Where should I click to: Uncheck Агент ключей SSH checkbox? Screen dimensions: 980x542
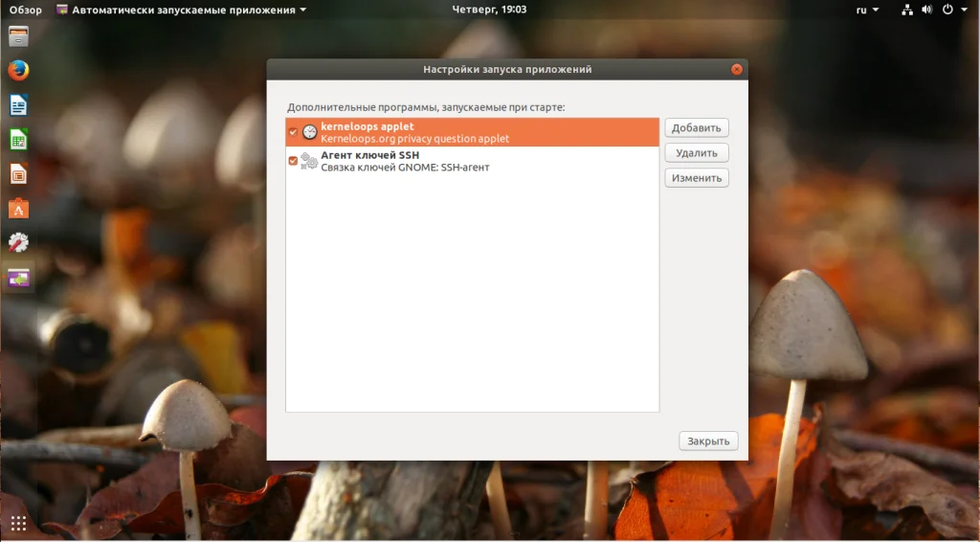pos(293,161)
